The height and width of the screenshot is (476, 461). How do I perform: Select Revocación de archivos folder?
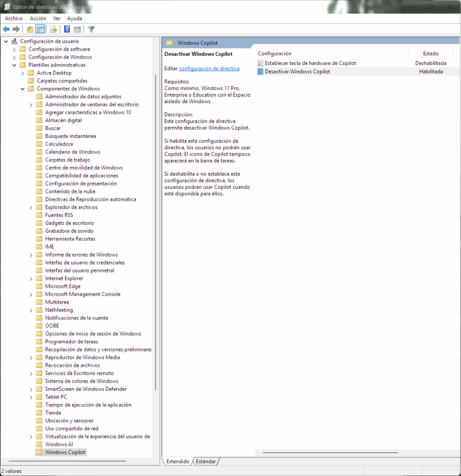tap(72, 365)
